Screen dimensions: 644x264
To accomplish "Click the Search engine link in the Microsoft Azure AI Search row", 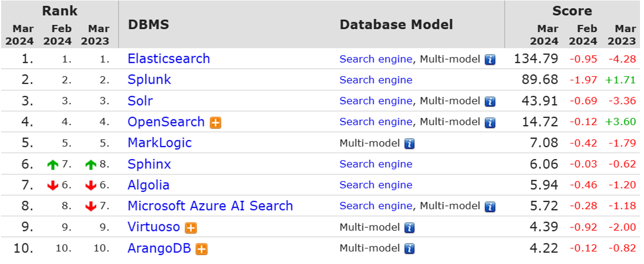I will coord(376,206).
